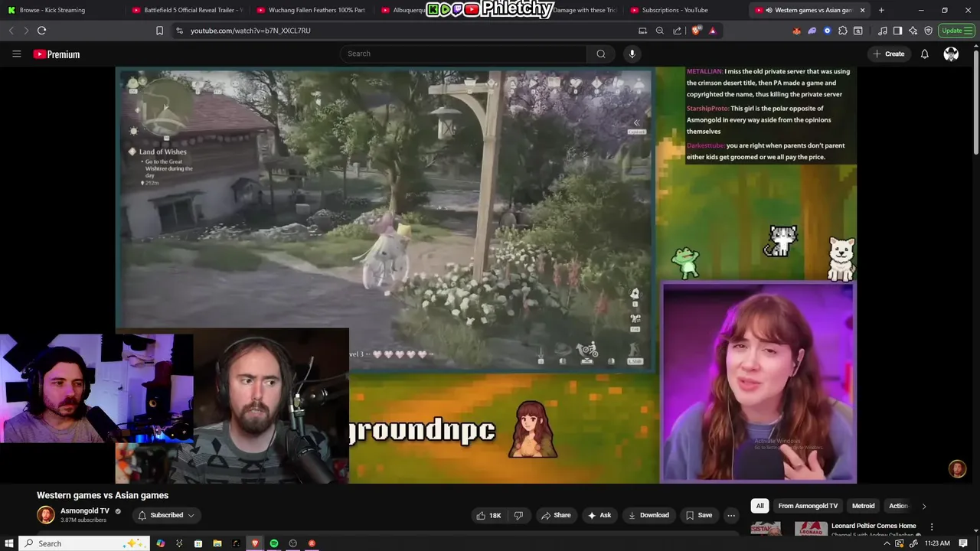
Task: Open File Explorer from the taskbar
Action: point(217,543)
